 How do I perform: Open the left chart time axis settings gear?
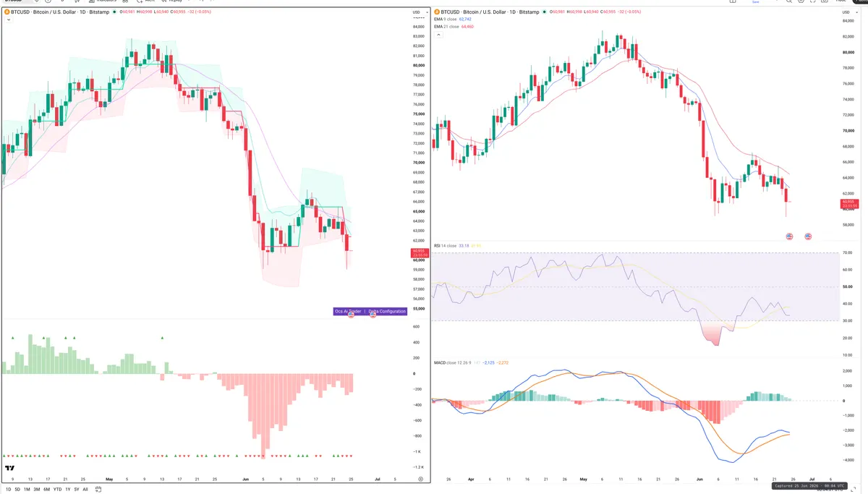pos(420,479)
